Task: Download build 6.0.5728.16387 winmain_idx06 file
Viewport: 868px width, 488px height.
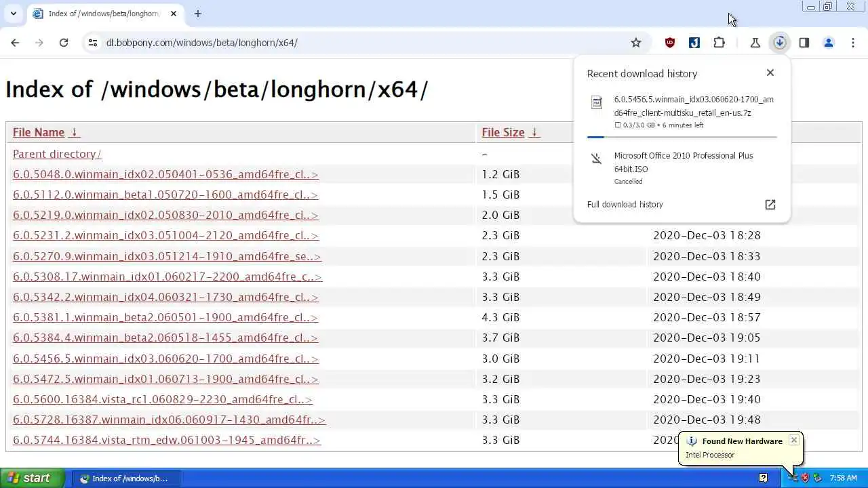Action: pyautogui.click(x=169, y=420)
